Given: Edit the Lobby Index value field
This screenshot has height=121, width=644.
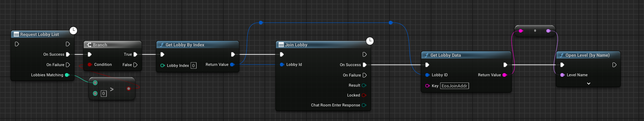Looking at the screenshot, I should (x=193, y=66).
